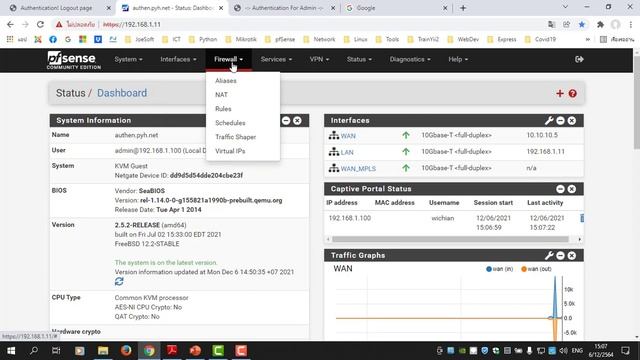The image size is (640, 360).
Task: Disconnect the wichian captive portal session
Action: click(582, 218)
